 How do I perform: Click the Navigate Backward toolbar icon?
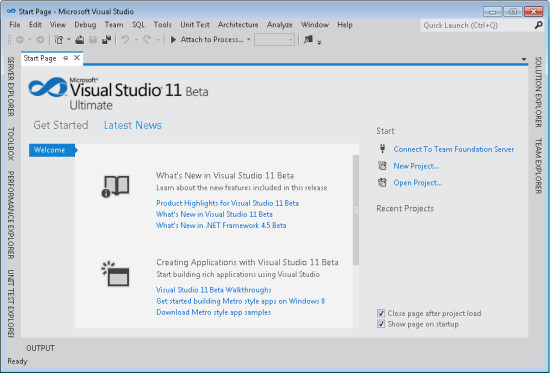[x=20, y=40]
